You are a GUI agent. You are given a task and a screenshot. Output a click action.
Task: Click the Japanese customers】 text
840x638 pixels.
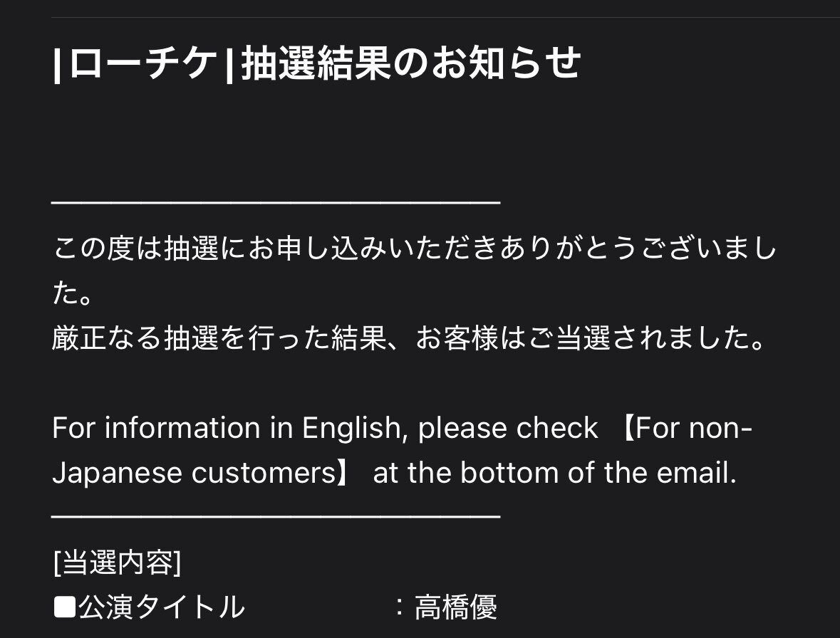(202, 473)
